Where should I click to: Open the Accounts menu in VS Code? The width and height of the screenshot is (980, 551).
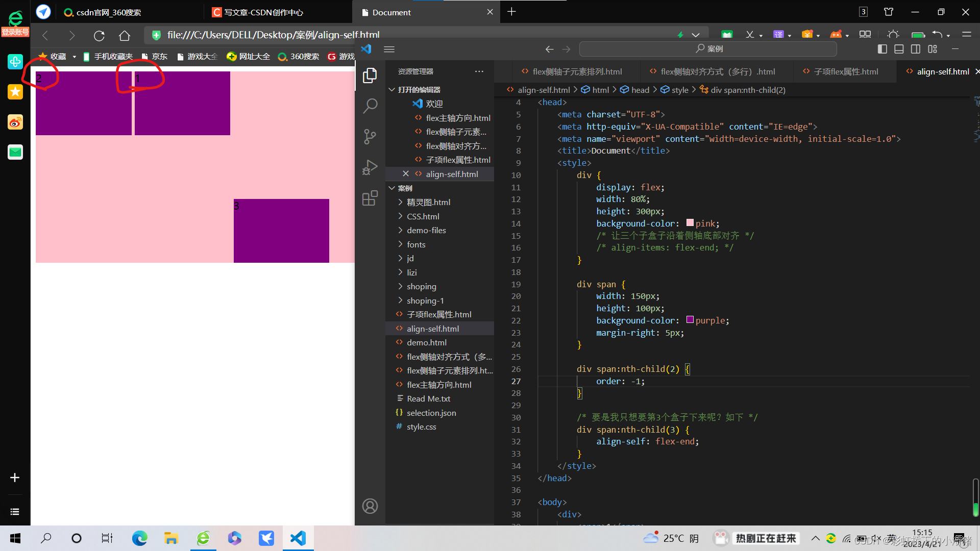coord(370,506)
